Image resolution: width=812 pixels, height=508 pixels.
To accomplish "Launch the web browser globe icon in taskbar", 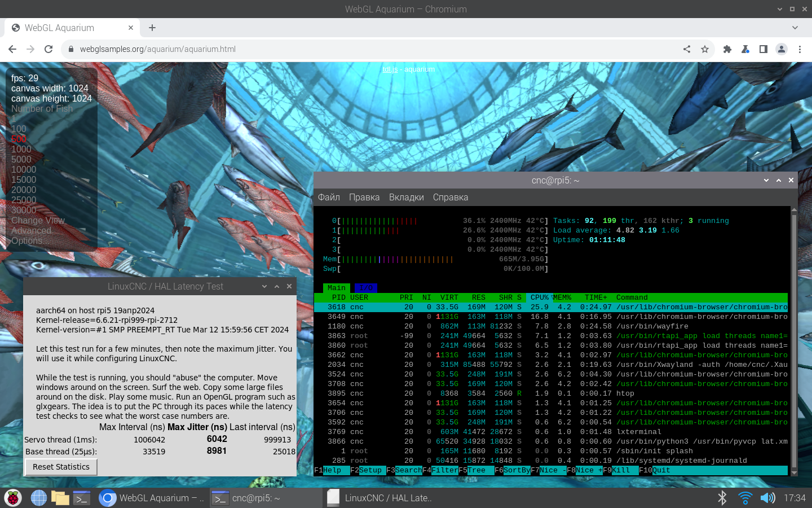I will click(x=38, y=498).
